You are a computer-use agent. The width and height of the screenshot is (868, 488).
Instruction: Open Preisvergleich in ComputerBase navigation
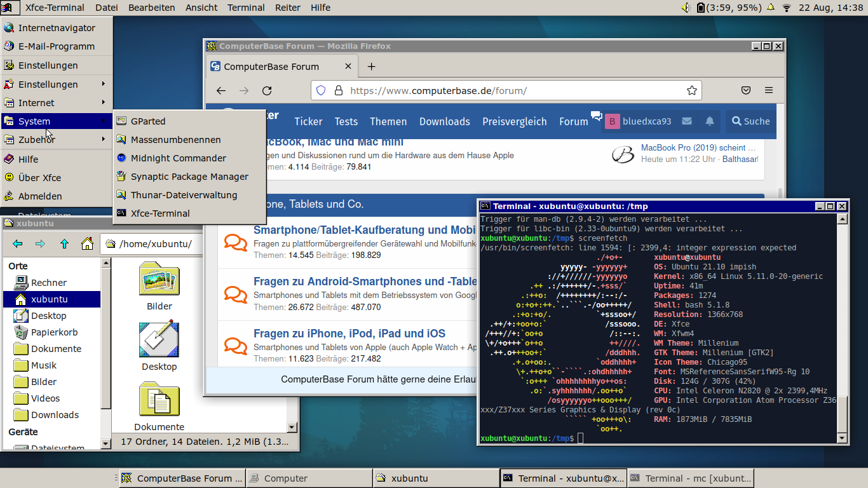[x=515, y=121]
